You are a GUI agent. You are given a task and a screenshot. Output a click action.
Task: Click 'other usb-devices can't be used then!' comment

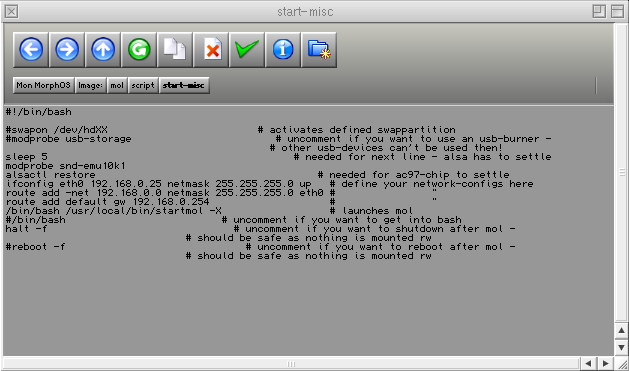pos(386,148)
